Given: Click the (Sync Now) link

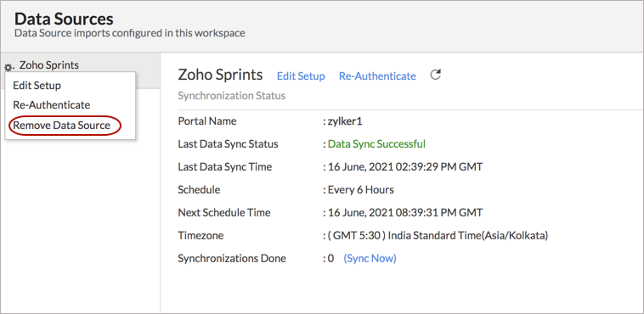Looking at the screenshot, I should (x=370, y=259).
